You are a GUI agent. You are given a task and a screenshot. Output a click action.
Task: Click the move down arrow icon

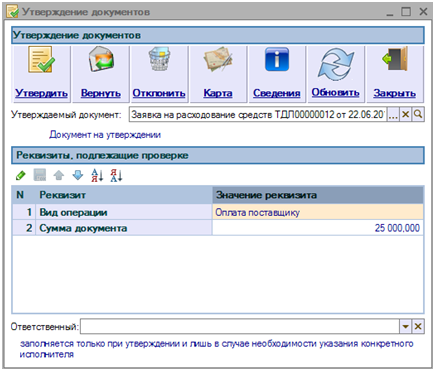tap(78, 175)
